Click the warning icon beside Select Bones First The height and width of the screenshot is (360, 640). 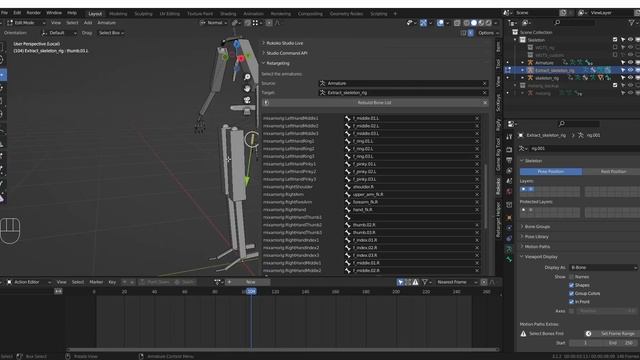point(523,333)
